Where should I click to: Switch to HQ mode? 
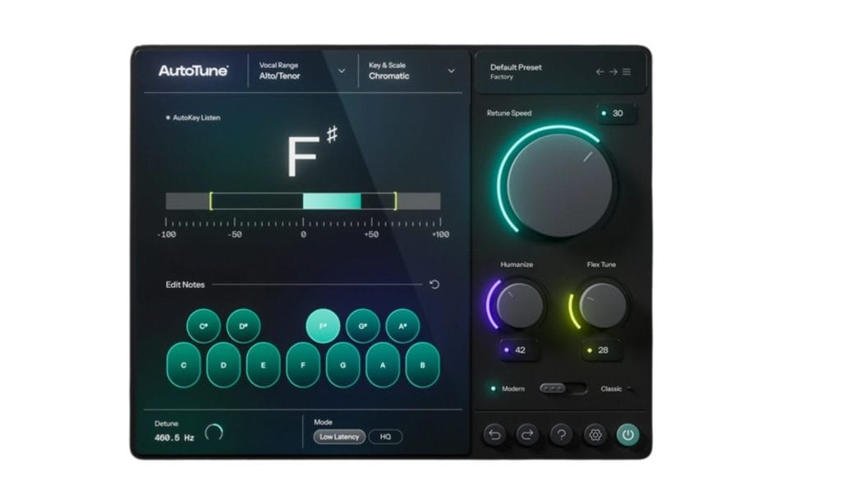(385, 437)
